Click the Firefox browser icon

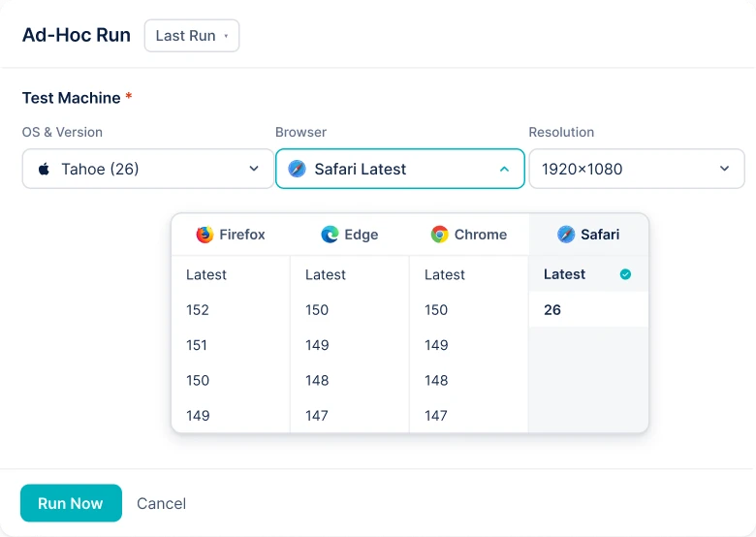(x=205, y=235)
